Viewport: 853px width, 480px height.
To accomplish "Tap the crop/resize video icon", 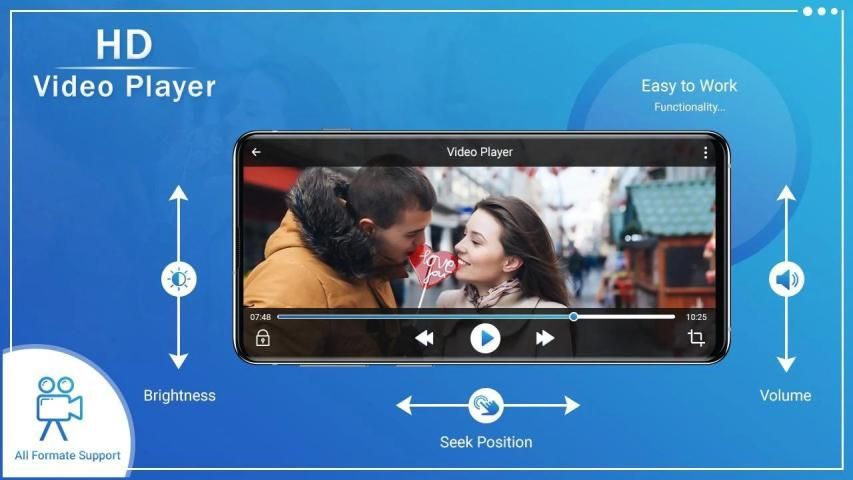I will pos(696,338).
